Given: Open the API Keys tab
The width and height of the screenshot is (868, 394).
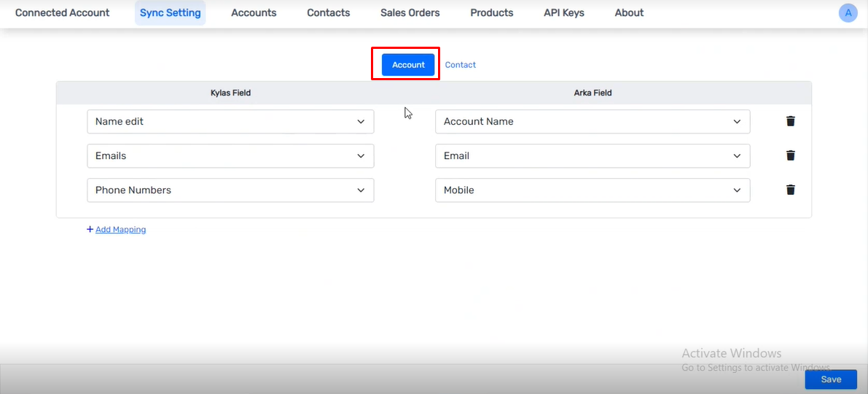Looking at the screenshot, I should point(563,12).
